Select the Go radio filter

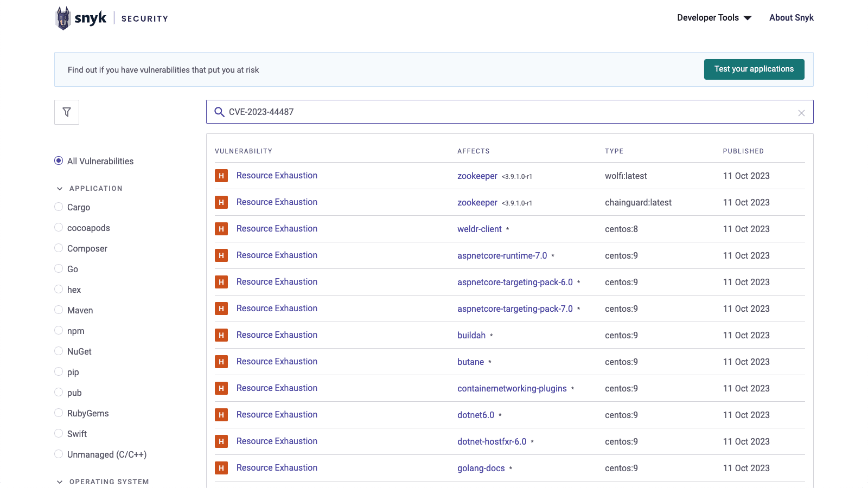coord(59,268)
